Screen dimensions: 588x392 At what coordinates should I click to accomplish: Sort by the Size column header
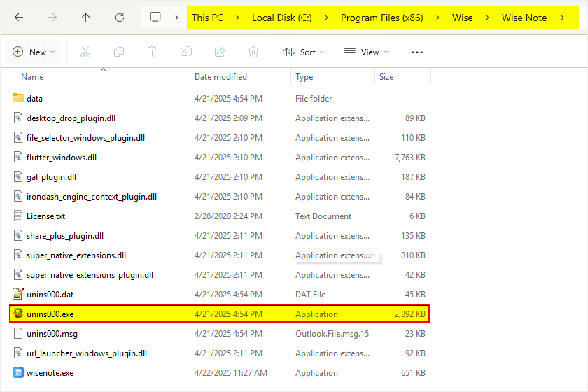coord(386,77)
